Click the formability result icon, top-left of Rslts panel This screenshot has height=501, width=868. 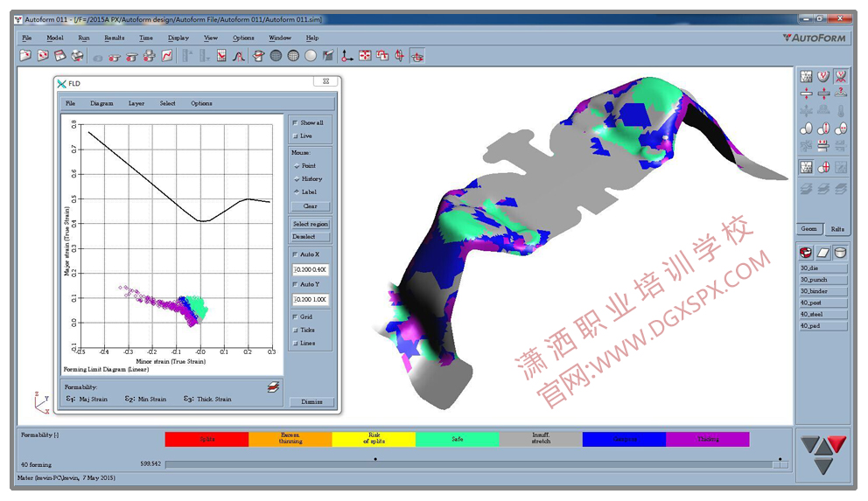pos(807,76)
